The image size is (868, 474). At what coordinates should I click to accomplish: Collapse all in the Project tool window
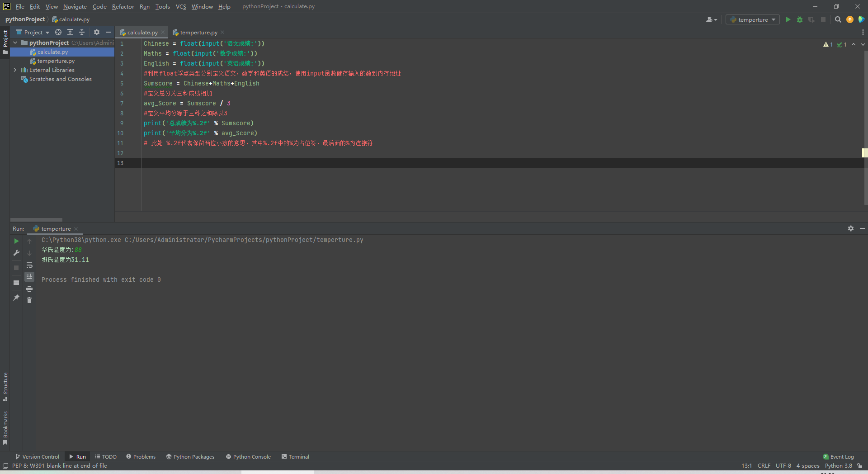pyautogui.click(x=82, y=32)
